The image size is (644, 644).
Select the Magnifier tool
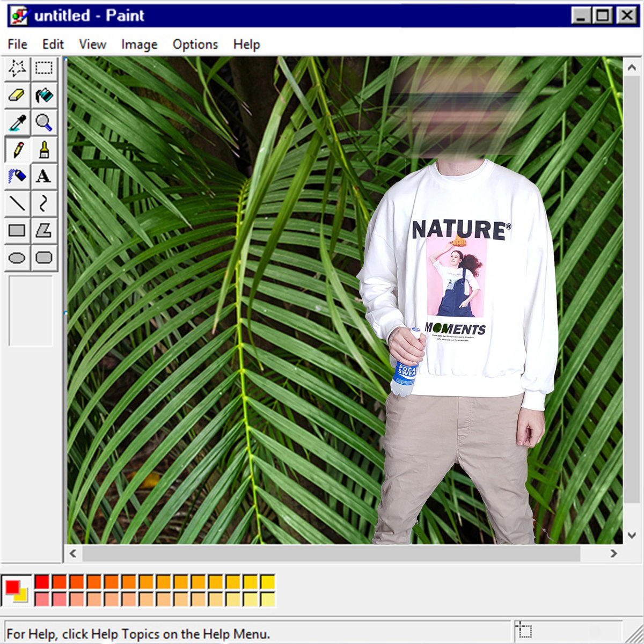44,123
